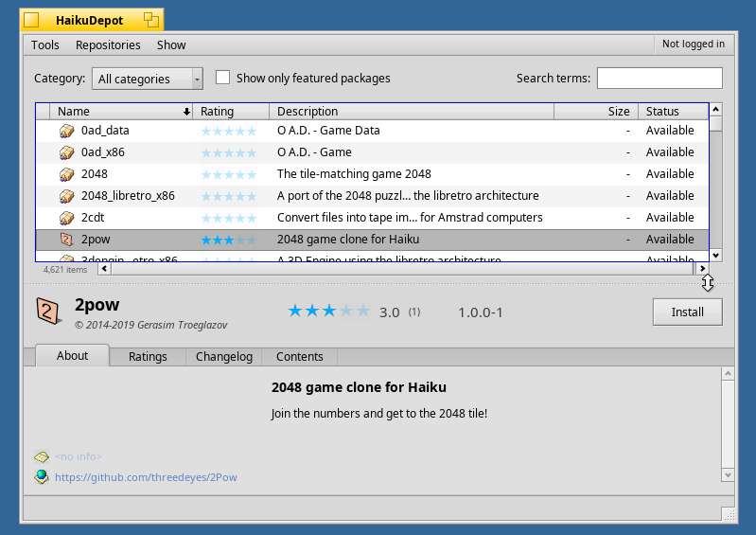Switch to the Contents tab
This screenshot has width=756, height=535.
point(299,356)
